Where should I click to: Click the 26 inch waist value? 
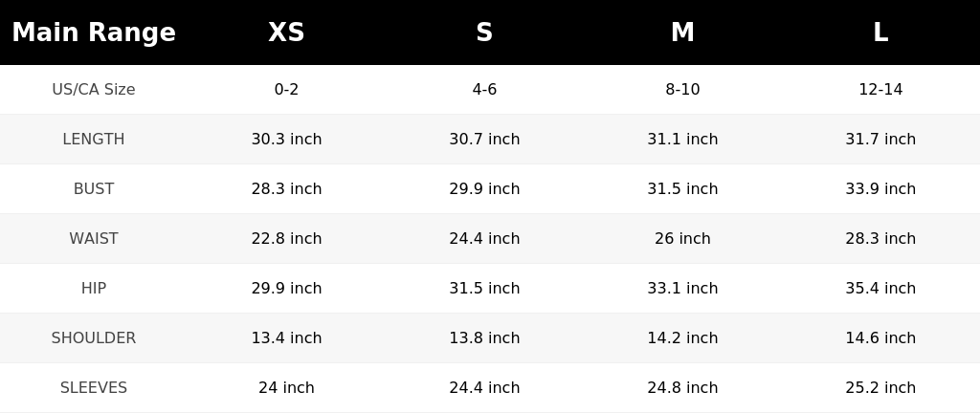pos(682,238)
